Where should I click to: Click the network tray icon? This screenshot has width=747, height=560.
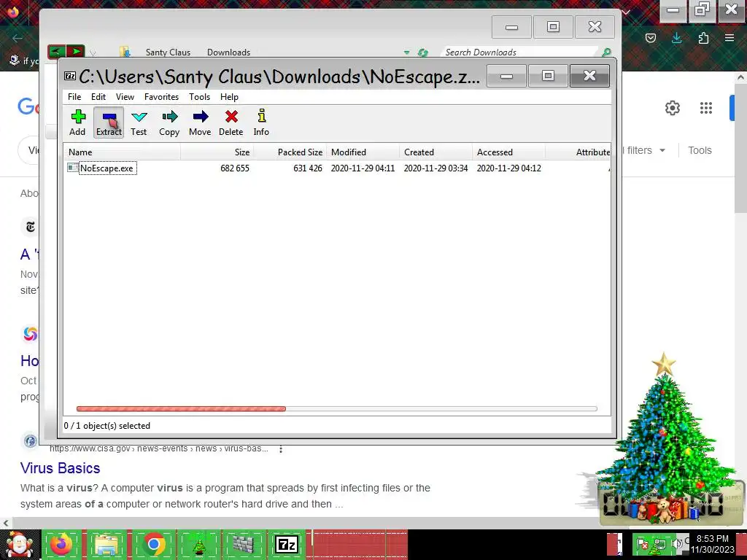659,543
